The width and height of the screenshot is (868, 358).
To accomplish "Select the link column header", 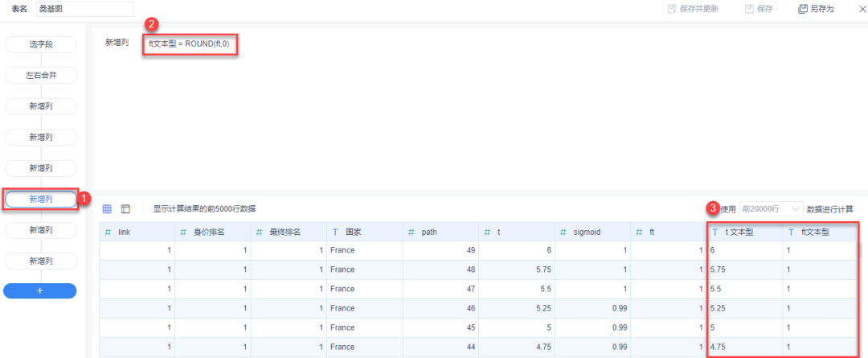I will (137, 232).
